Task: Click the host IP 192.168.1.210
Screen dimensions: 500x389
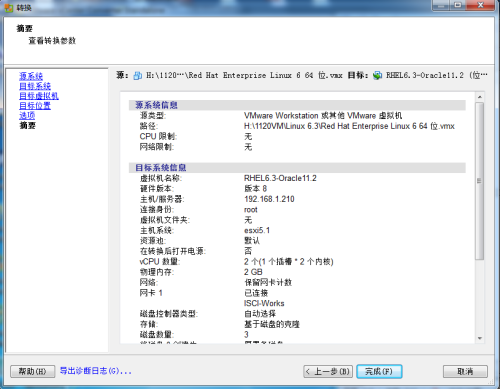Action: pyautogui.click(x=269, y=199)
